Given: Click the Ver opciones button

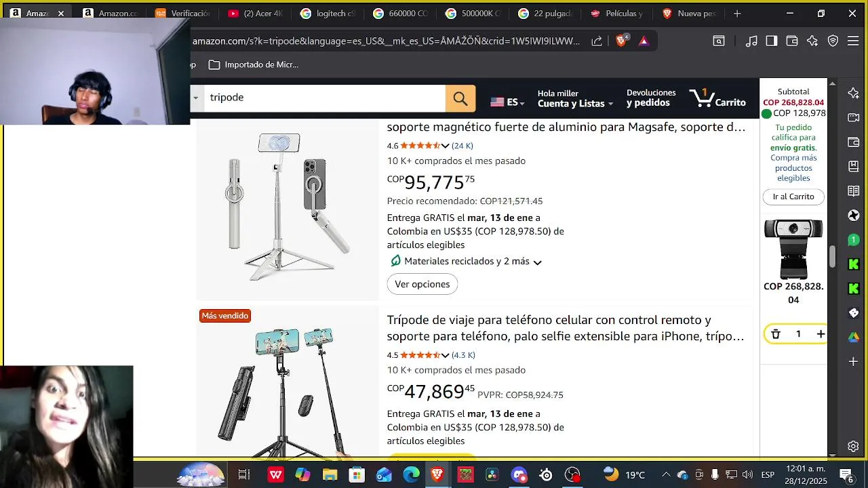Looking at the screenshot, I should (422, 284).
